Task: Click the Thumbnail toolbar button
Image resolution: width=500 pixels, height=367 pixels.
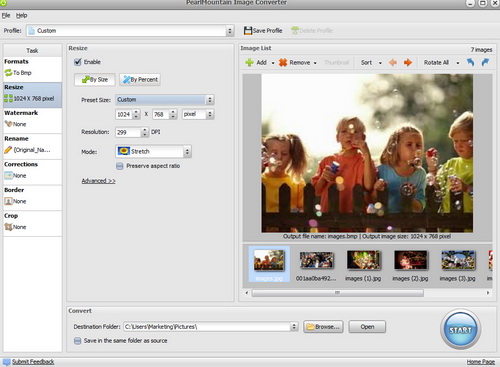Action: (x=336, y=62)
